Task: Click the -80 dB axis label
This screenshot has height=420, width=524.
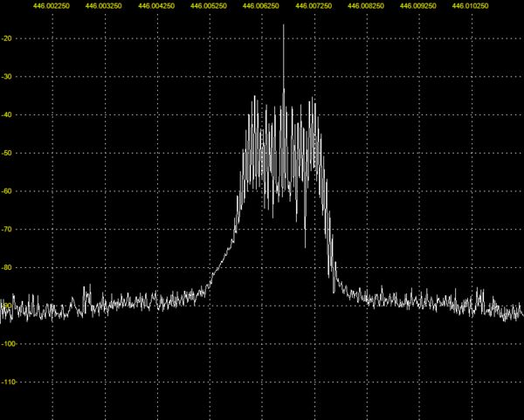Action: click(7, 267)
